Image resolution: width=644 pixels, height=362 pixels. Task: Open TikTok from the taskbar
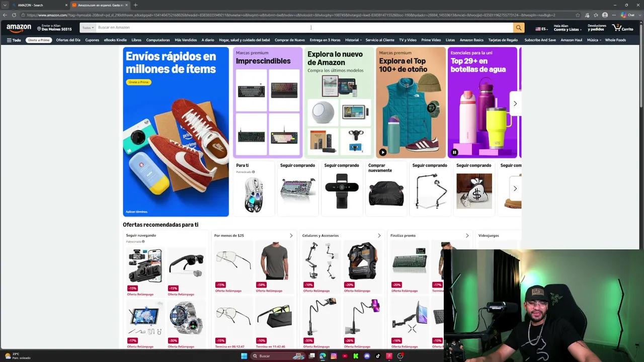coord(378,356)
